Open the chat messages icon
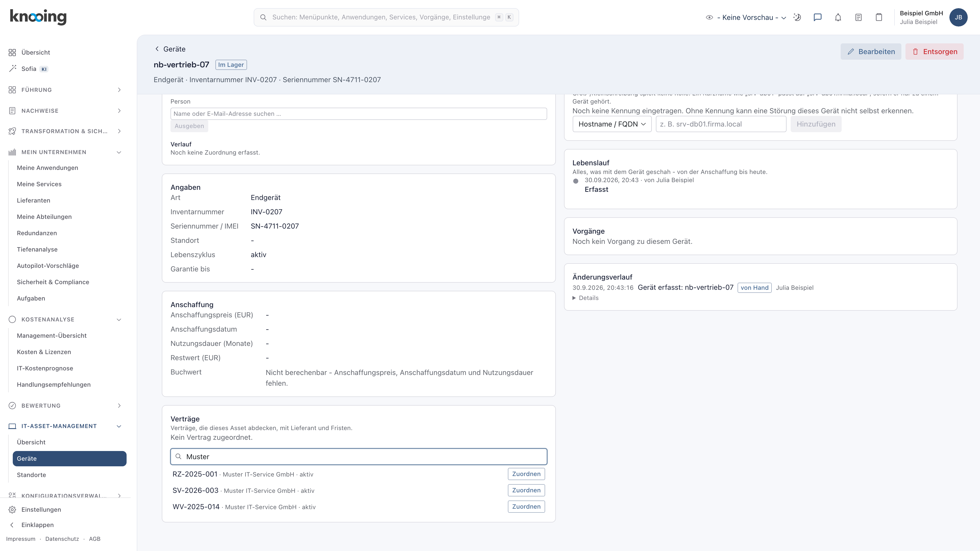The height and width of the screenshot is (551, 980). (817, 17)
